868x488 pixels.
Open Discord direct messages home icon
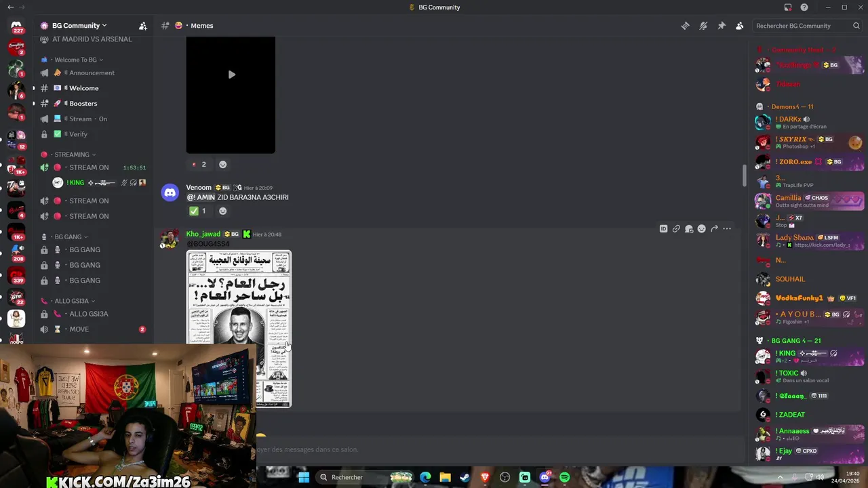click(x=16, y=26)
